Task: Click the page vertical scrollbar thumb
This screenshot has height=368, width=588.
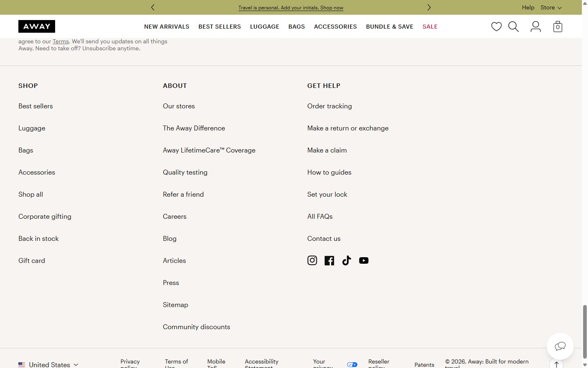Action: pos(585,332)
